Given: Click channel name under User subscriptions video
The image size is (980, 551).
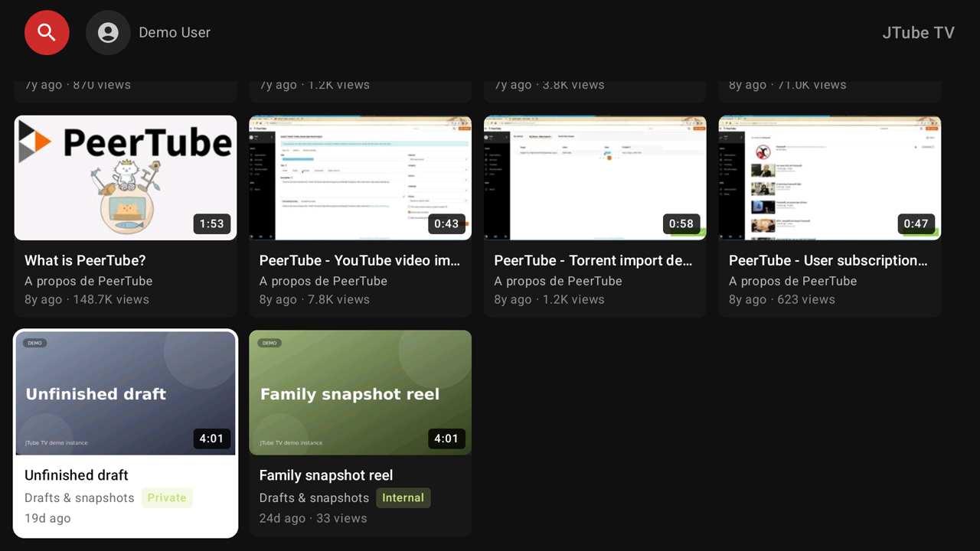Looking at the screenshot, I should 792,281.
